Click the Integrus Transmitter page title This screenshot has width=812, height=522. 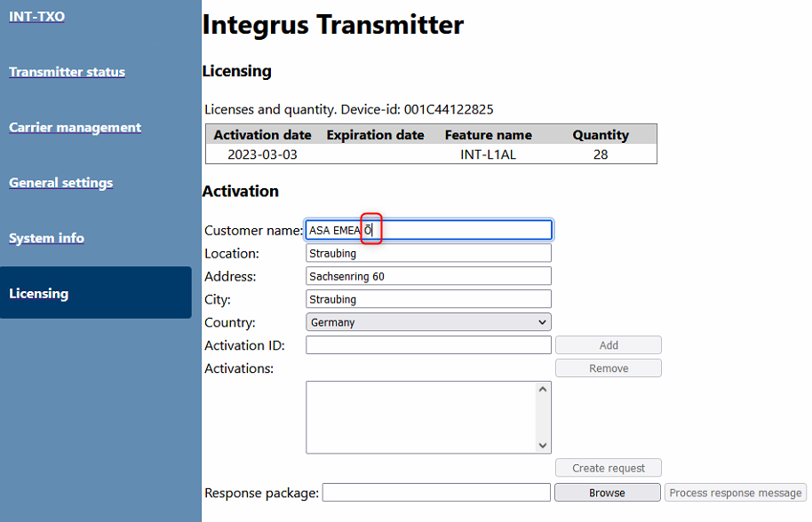333,25
